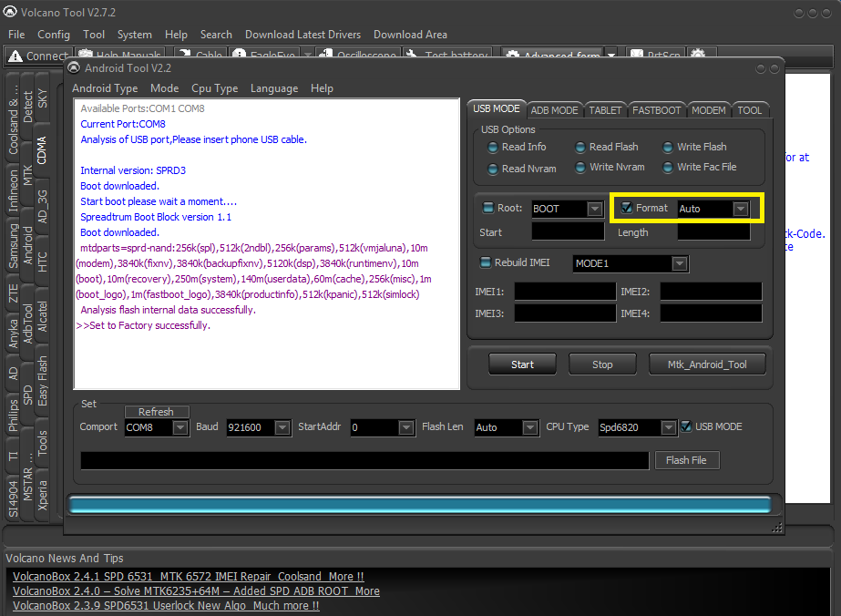Select the Easy Flash side tab
This screenshot has height=616, width=841.
coord(43,381)
